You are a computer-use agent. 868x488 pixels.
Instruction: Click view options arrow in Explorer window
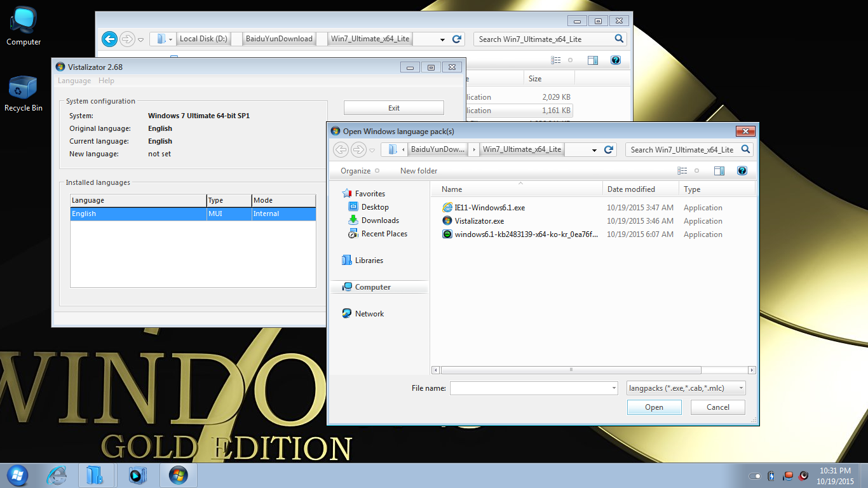tap(570, 60)
